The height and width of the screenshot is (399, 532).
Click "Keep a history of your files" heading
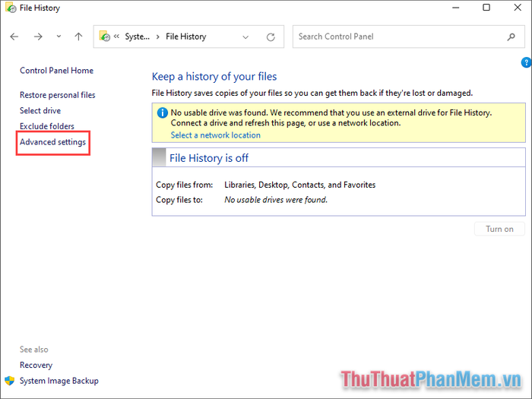pyautogui.click(x=214, y=77)
